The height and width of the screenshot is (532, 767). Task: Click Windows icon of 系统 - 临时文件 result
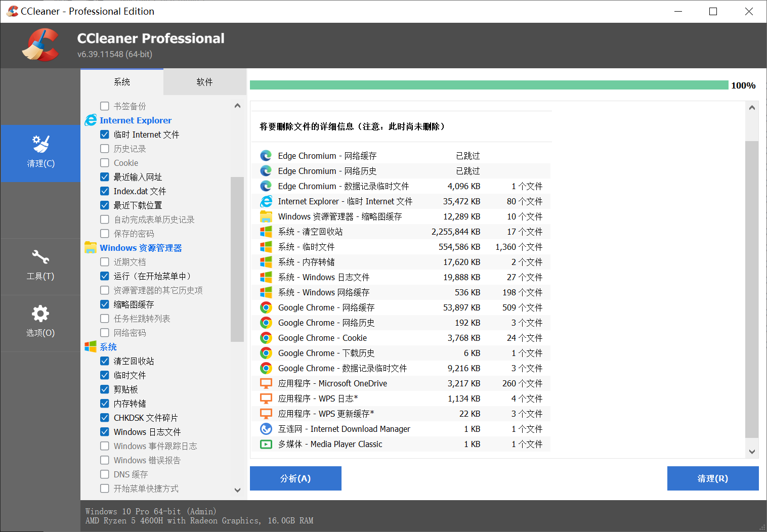(x=266, y=247)
